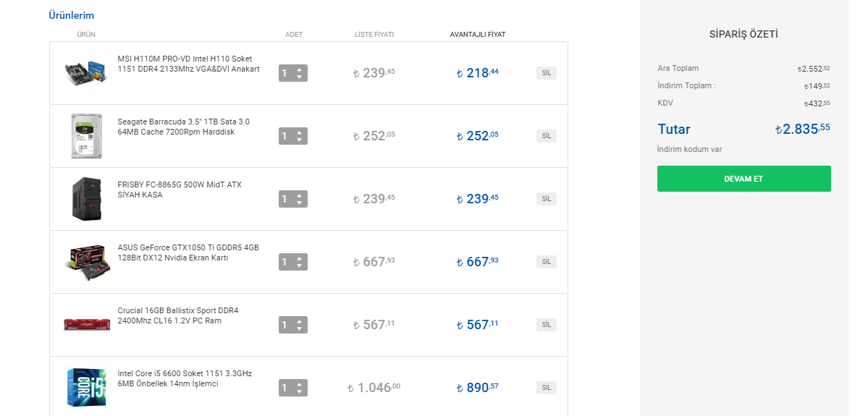Screen dimensions: 868x416
Task: Click the Intel Core i5 box image
Action: click(x=87, y=387)
